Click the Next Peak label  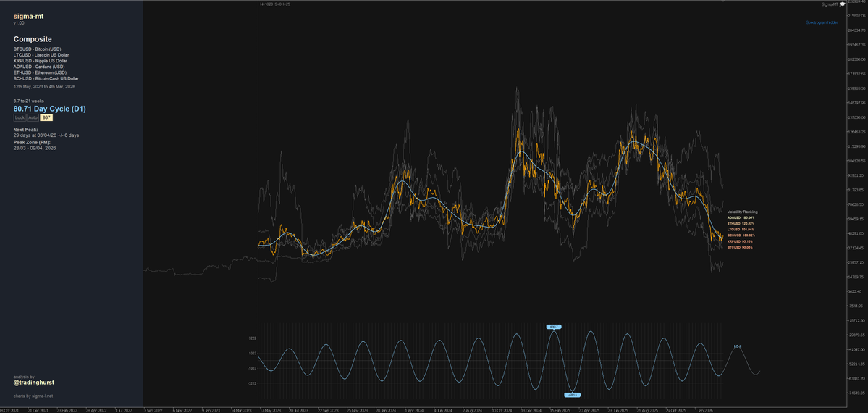coord(26,129)
